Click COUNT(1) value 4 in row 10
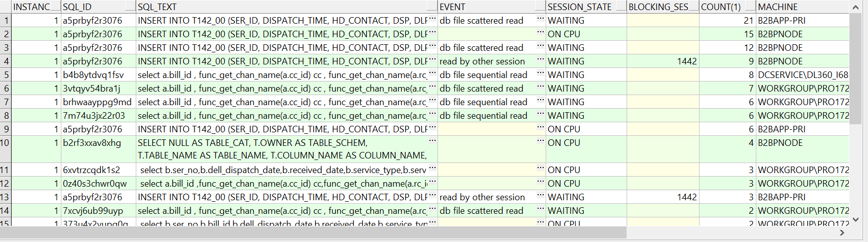The height and width of the screenshot is (242, 868). pyautogui.click(x=728, y=149)
